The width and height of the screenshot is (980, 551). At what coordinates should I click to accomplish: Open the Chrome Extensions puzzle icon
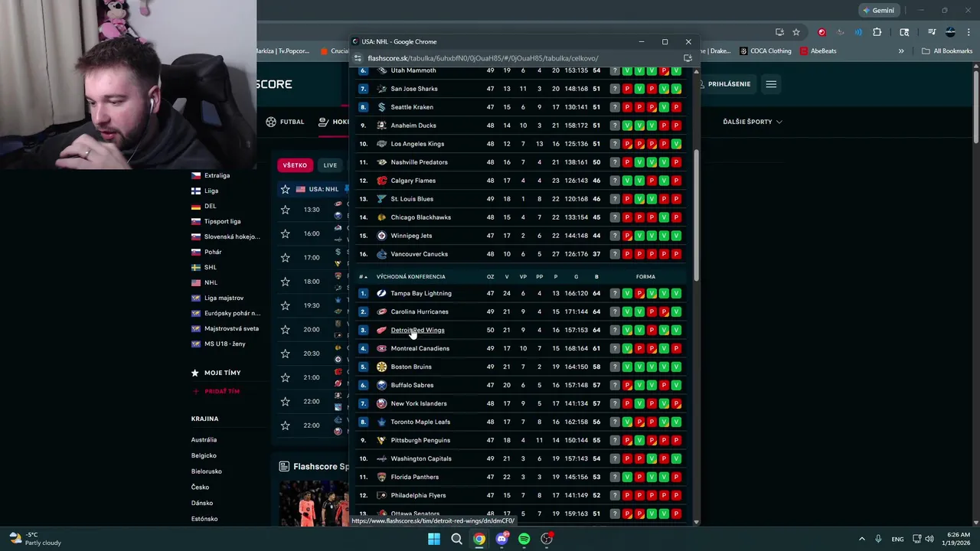[877, 32]
